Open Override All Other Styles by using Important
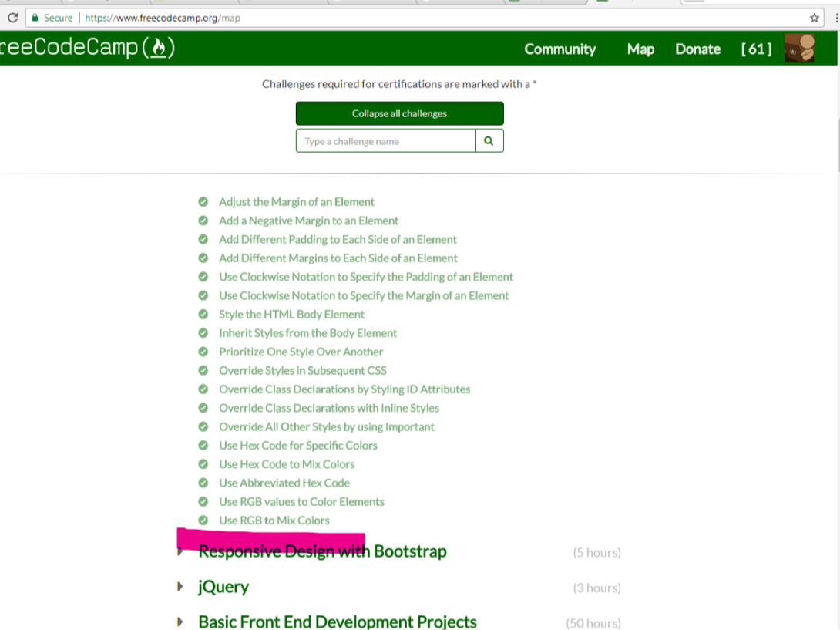Screen dimensions: 840x630 [327, 426]
